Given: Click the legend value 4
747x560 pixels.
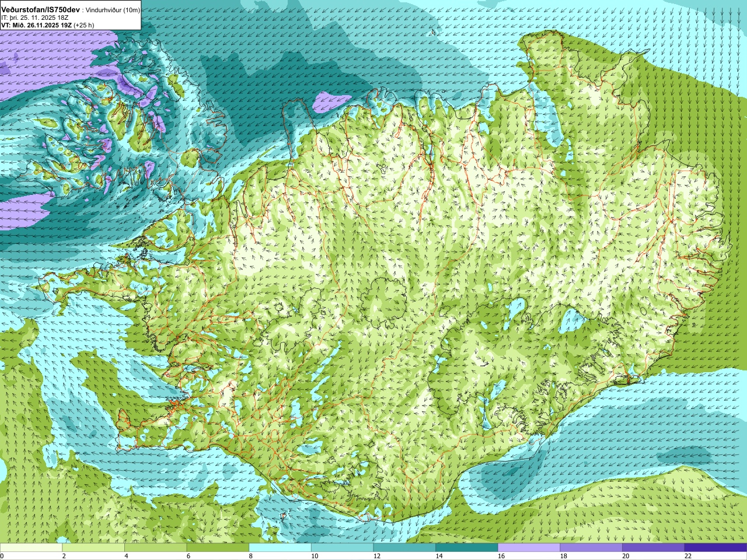Looking at the screenshot, I should [126, 556].
